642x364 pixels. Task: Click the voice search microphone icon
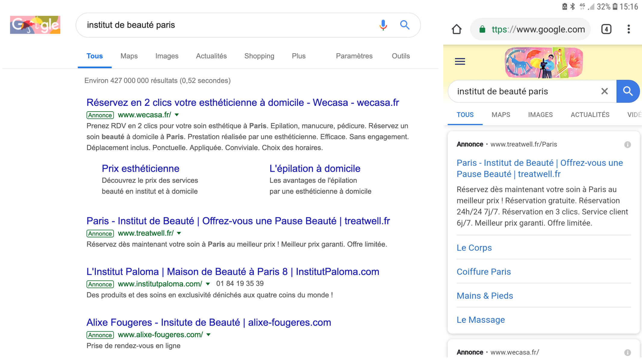pos(383,25)
